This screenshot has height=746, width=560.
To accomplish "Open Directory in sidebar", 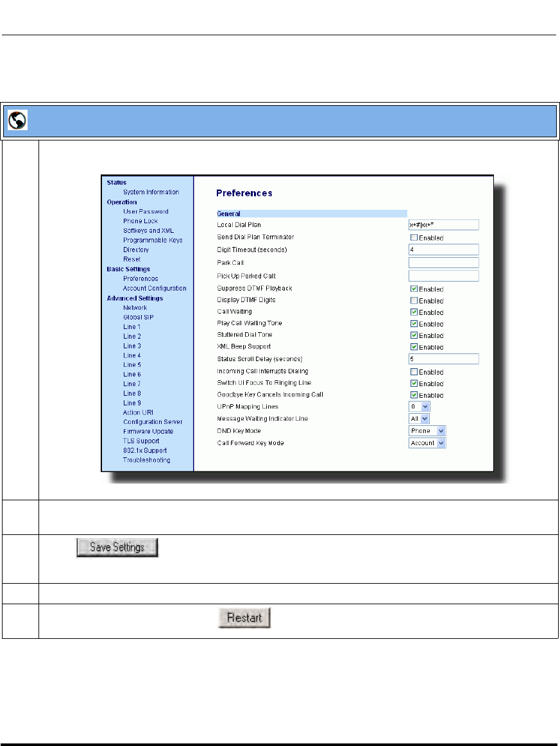I will [x=136, y=250].
